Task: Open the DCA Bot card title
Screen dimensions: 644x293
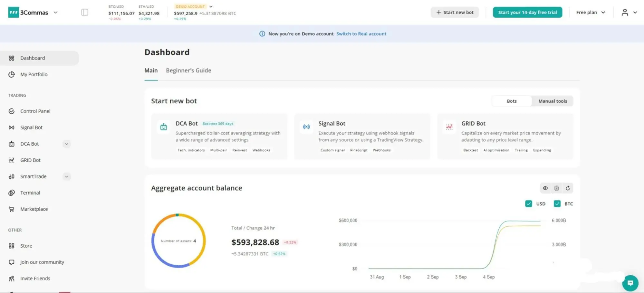Action: 187,124
